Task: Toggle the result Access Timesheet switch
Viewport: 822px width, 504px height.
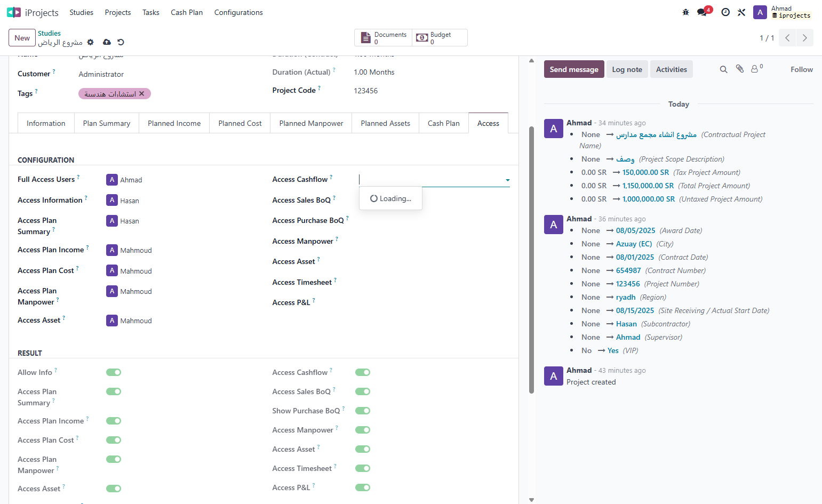Action: pyautogui.click(x=363, y=468)
